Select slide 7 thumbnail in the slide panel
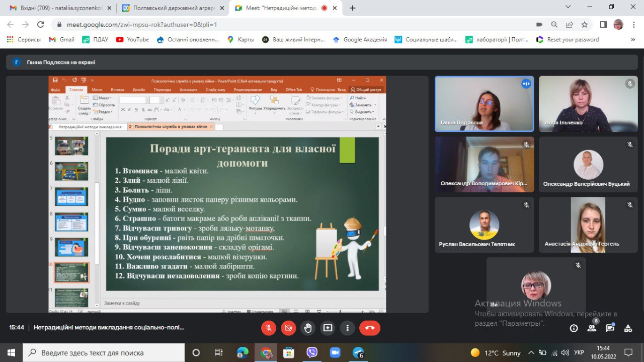The height and width of the screenshot is (362, 644). point(71,196)
